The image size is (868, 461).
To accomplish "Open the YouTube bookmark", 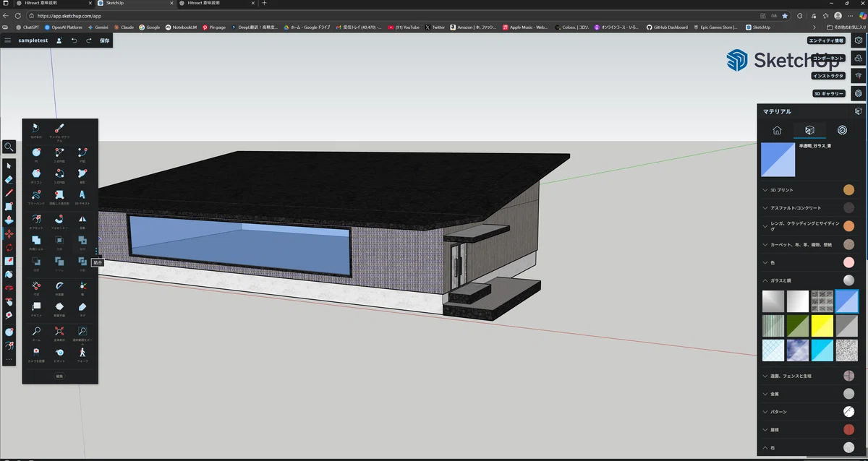I will tap(404, 27).
